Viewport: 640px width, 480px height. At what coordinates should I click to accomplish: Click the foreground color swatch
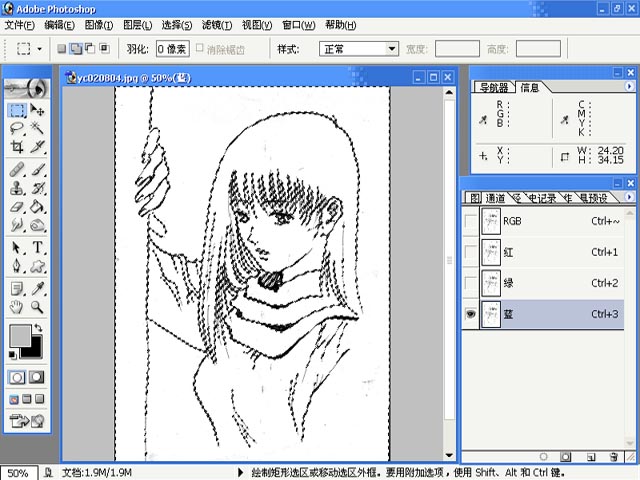pos(20,336)
